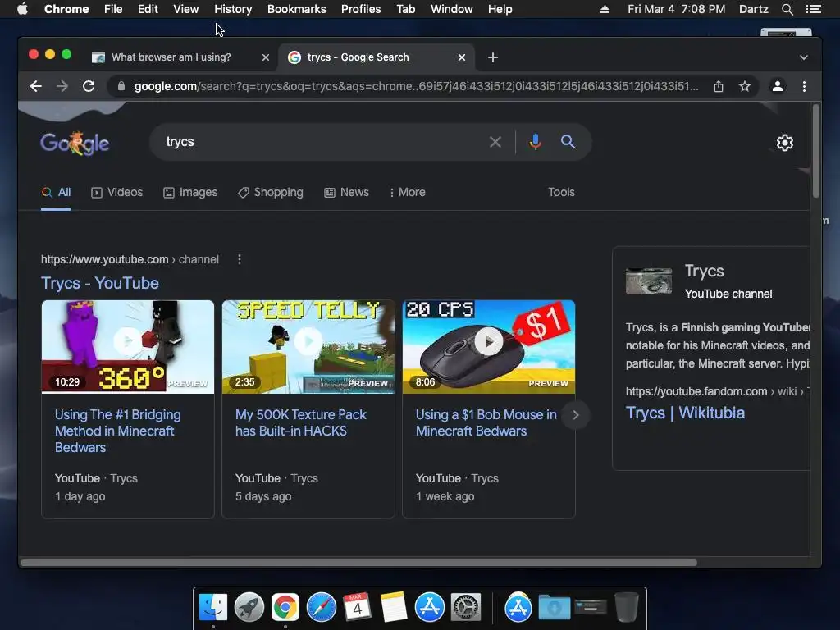
Task: Open the Bookmarks menu
Action: 296,9
